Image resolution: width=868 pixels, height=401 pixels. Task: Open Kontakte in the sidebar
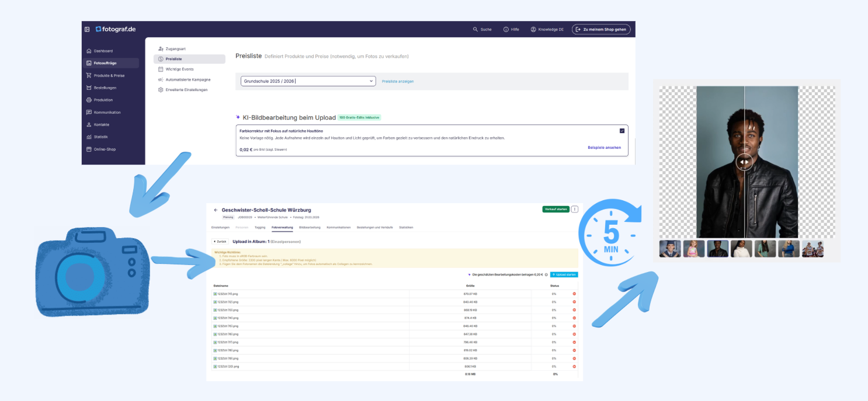click(98, 124)
